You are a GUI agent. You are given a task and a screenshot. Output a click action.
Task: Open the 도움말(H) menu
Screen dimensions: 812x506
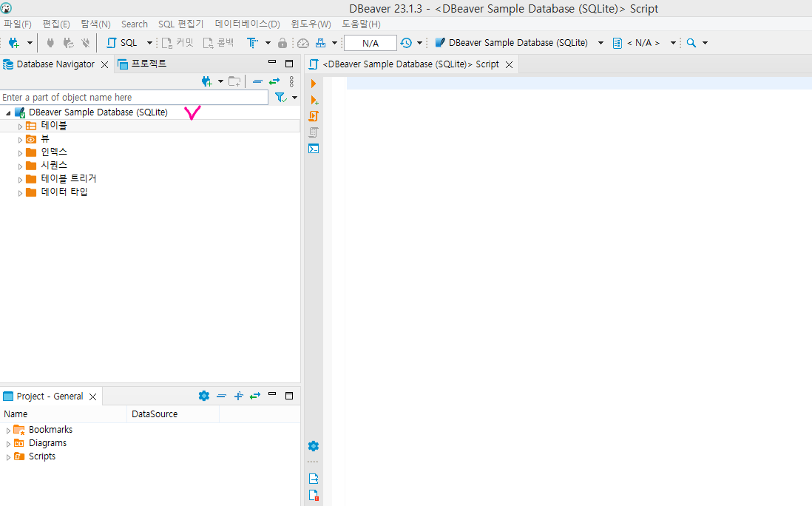[361, 24]
